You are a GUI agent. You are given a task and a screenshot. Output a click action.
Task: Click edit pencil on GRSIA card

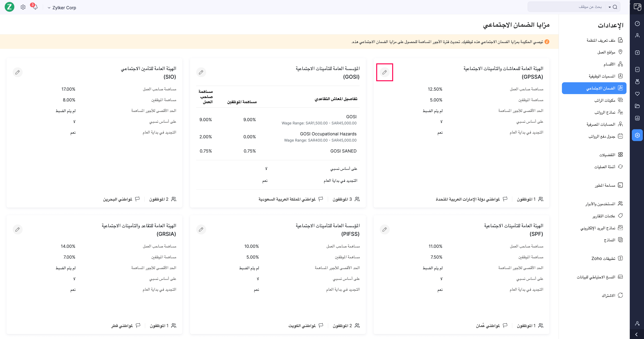pos(17,229)
